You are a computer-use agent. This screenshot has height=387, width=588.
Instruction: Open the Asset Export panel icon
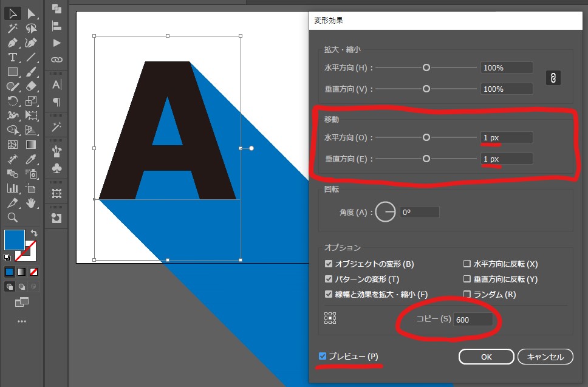click(x=56, y=218)
